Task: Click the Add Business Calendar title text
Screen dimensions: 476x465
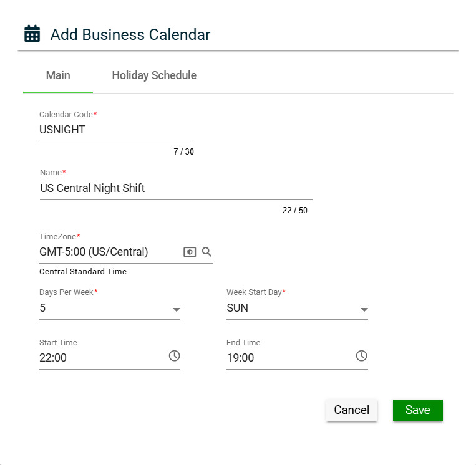Action: click(130, 34)
